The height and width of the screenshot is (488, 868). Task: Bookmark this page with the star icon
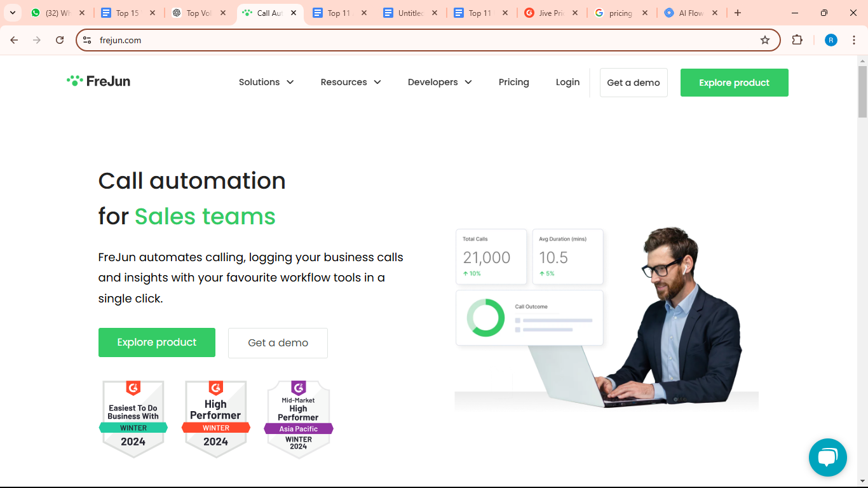tap(765, 40)
